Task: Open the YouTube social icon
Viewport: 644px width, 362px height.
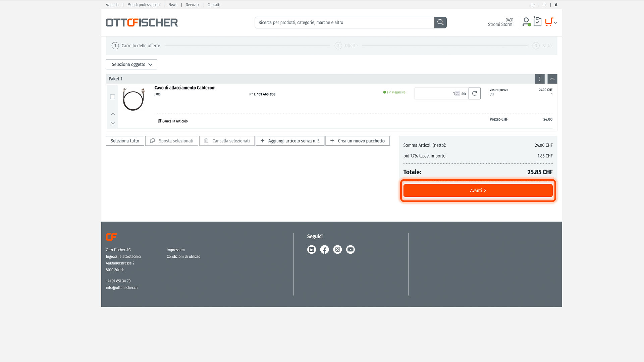Action: pos(351,249)
